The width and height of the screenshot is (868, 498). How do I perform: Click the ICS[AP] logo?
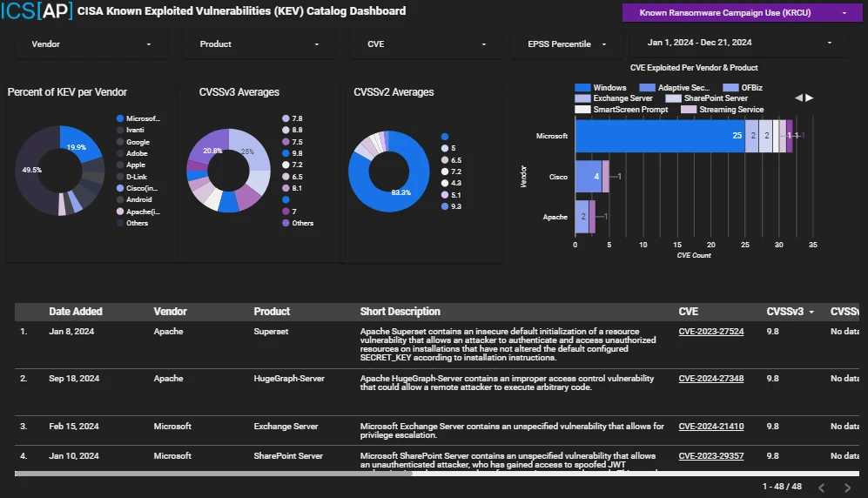point(37,12)
